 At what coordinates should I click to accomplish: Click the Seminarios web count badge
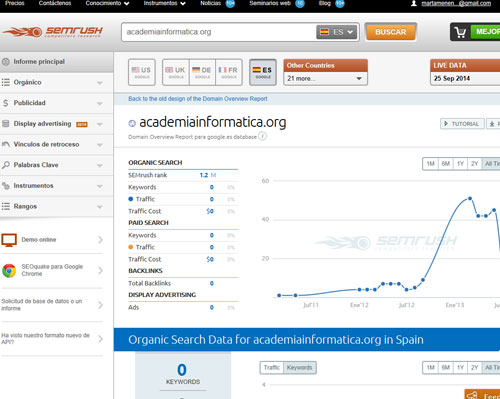click(x=300, y=4)
